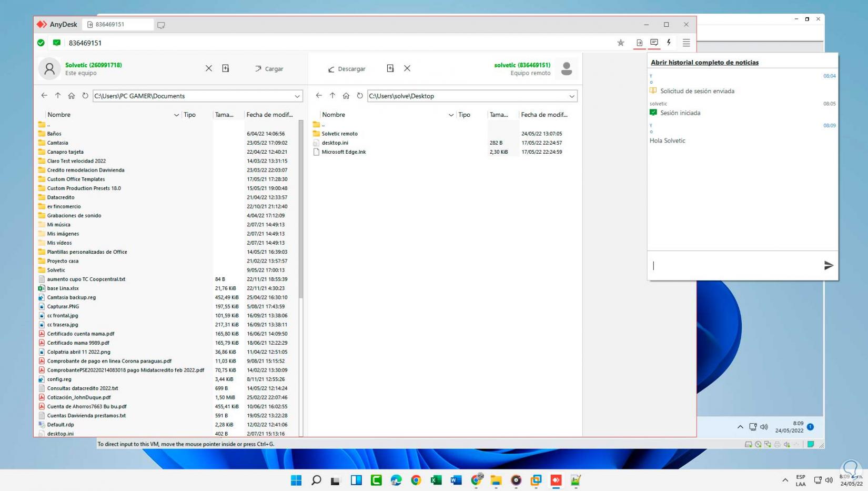Screen dimensions: 868x491
Task: Click the remote address field 836469151
Action: click(85, 43)
